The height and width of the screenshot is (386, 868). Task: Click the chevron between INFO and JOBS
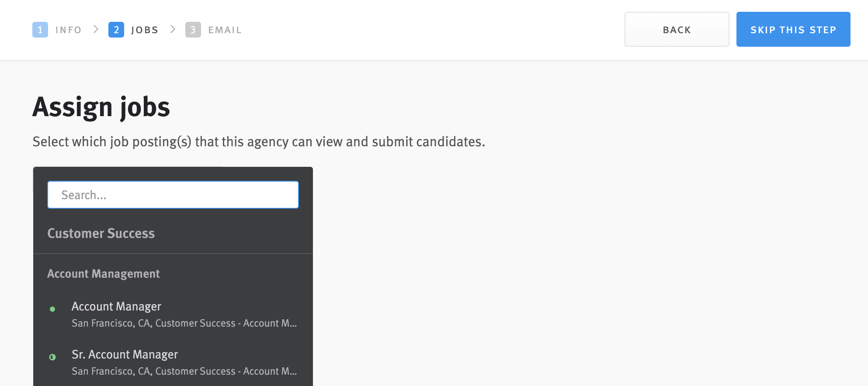95,29
